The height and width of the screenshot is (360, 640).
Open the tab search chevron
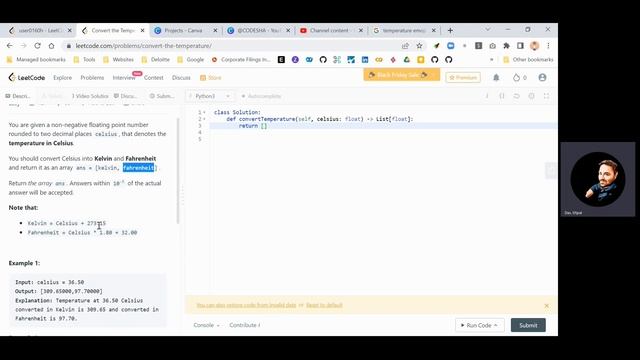click(488, 30)
